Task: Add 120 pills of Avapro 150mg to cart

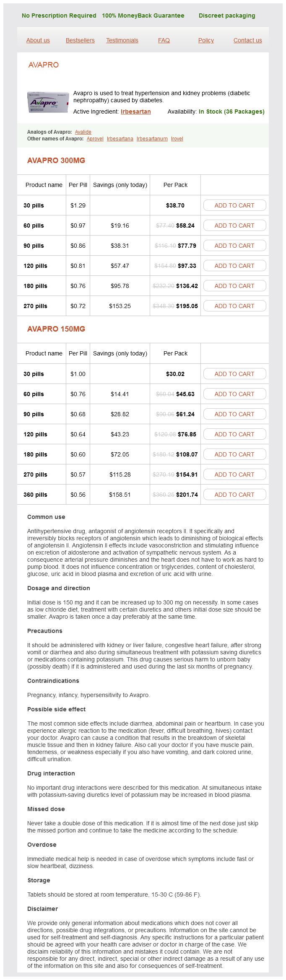Action: [234, 434]
